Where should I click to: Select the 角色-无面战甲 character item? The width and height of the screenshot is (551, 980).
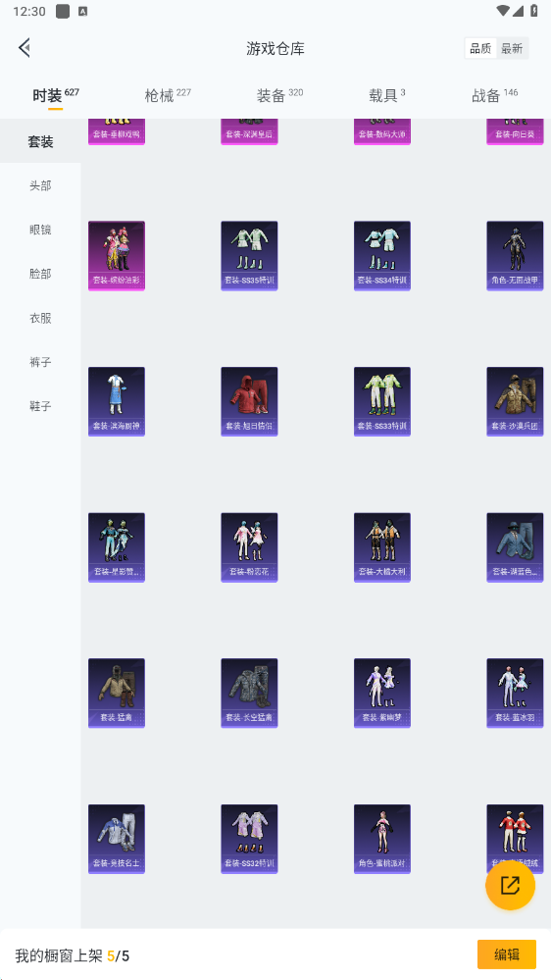515,256
